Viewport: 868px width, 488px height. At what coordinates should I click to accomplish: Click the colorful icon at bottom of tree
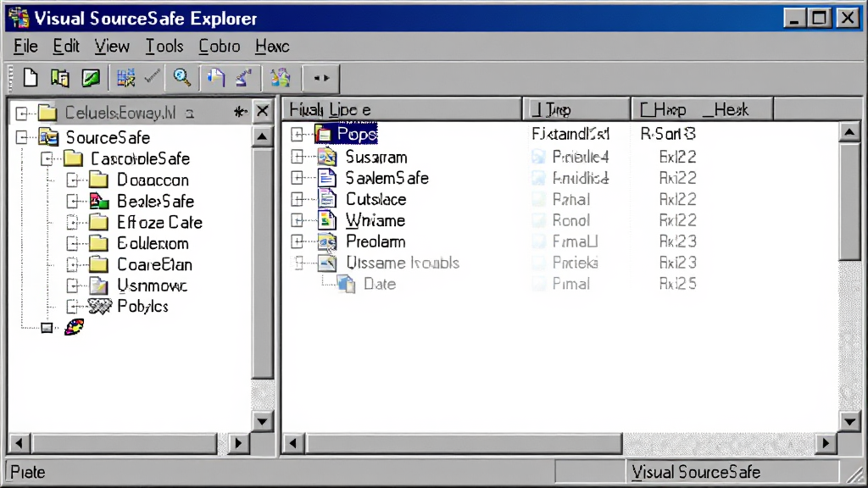tap(75, 327)
